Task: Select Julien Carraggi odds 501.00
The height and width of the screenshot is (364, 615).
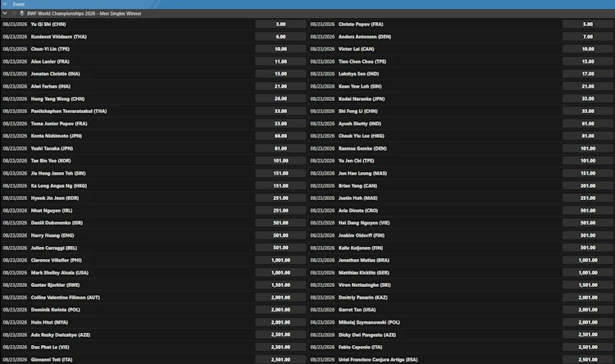Action: tap(280, 248)
